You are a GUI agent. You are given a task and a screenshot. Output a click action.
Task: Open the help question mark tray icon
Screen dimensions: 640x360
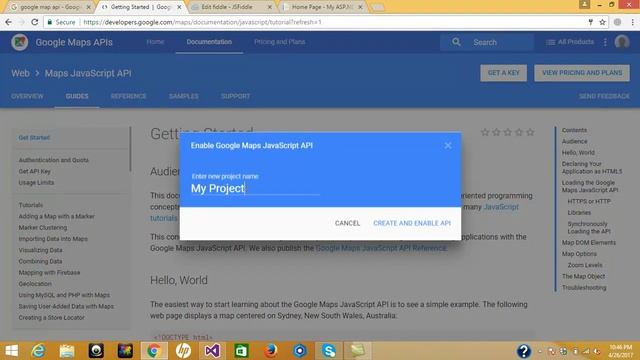tap(524, 351)
